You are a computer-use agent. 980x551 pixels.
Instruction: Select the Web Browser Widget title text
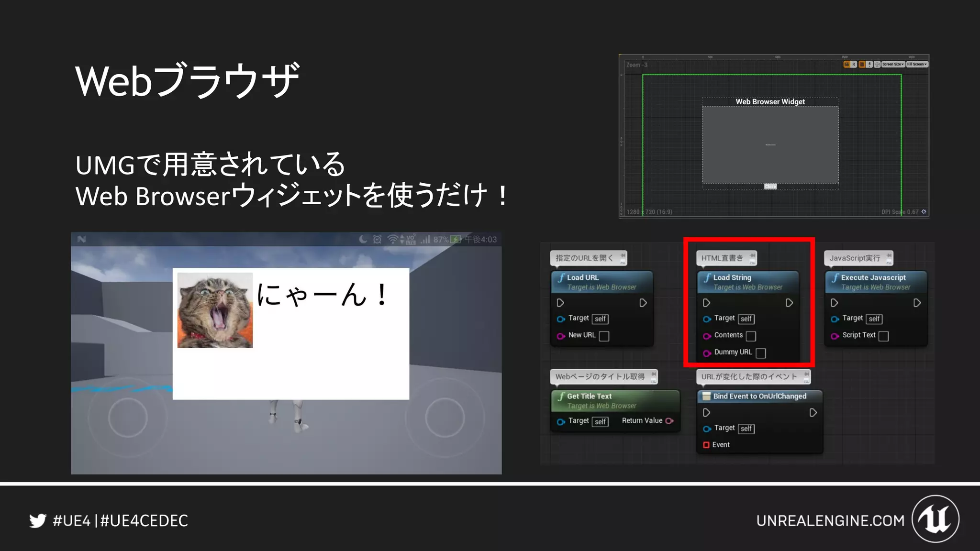pyautogui.click(x=770, y=101)
